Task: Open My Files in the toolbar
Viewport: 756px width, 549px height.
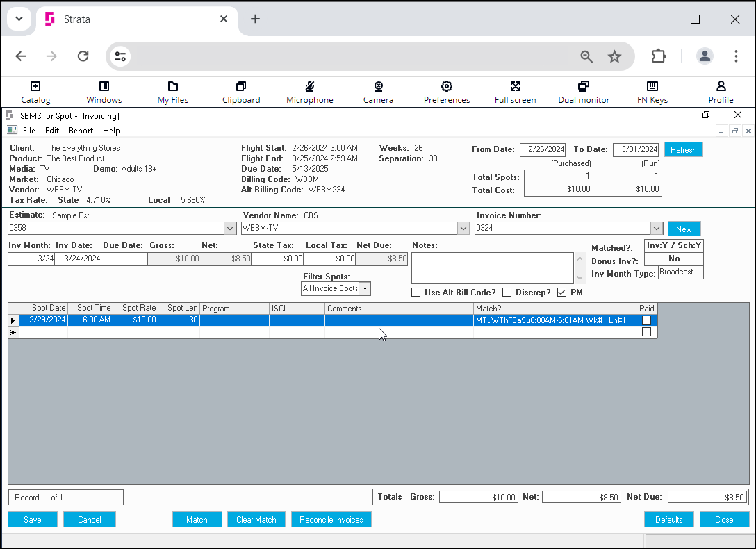Action: coord(172,92)
